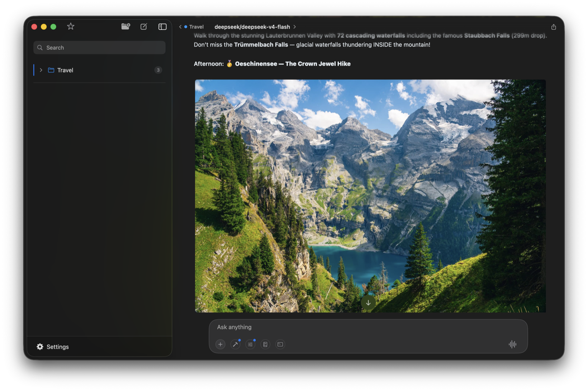Start a new chat with compose icon

pos(144,27)
